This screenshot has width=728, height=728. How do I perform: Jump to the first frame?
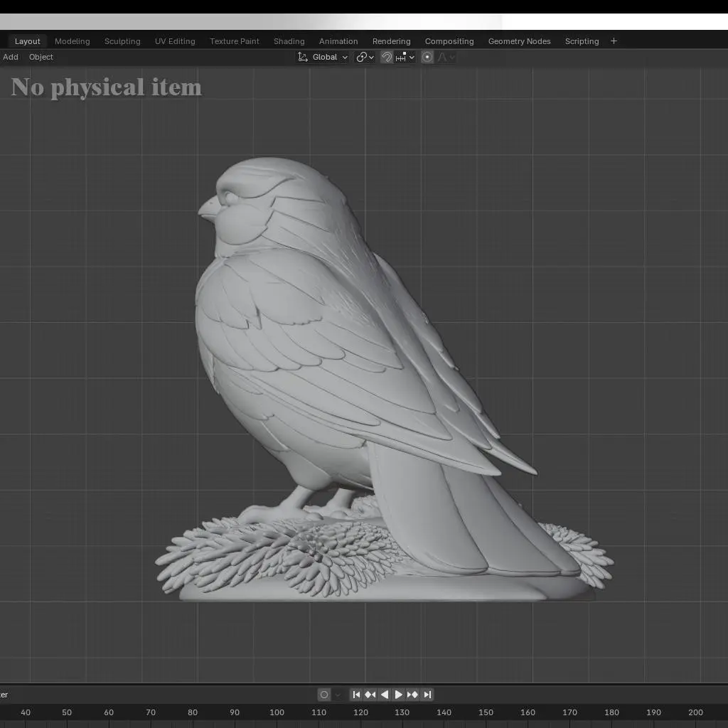click(x=356, y=695)
